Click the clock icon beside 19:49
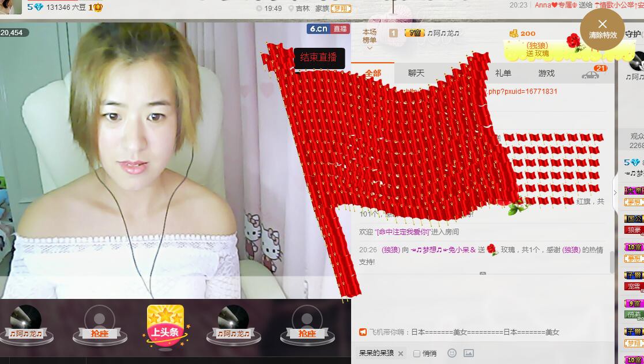Screen dimensions: 644x364 coord(259,8)
